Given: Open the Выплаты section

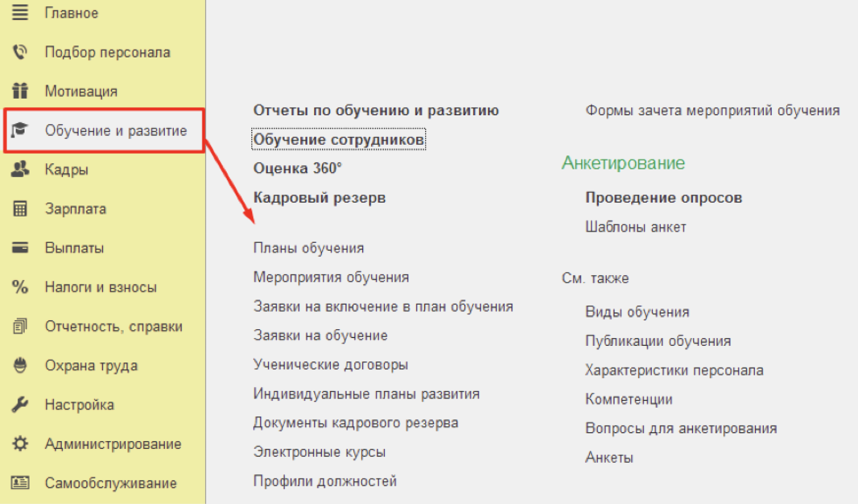Looking at the screenshot, I should click(74, 248).
